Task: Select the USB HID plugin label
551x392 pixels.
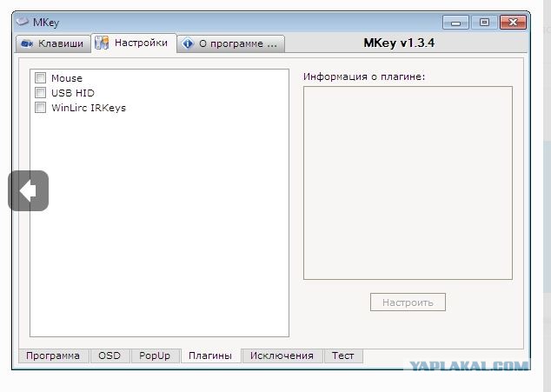Action: [x=73, y=93]
